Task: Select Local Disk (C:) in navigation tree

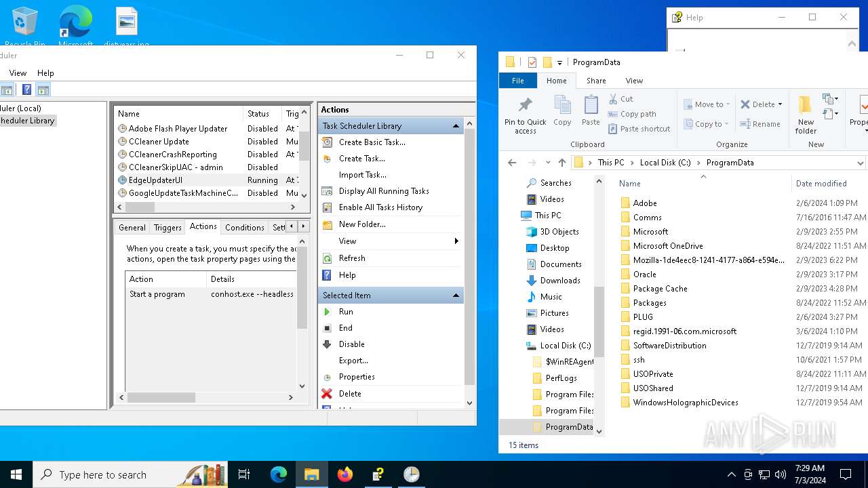Action: point(566,346)
